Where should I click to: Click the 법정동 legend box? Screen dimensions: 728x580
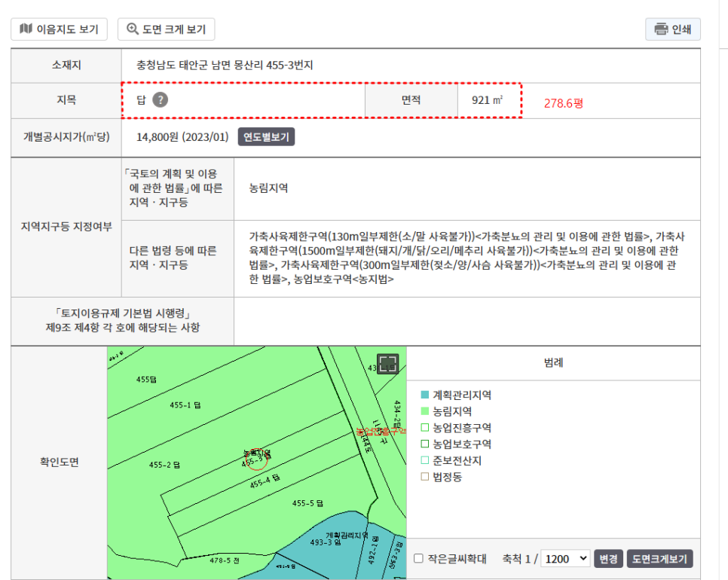tap(424, 477)
